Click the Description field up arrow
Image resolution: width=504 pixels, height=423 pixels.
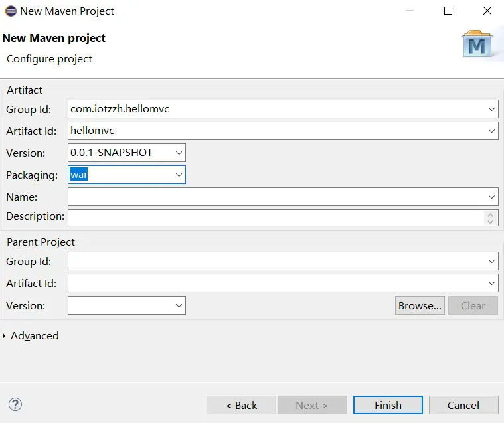[490, 215]
